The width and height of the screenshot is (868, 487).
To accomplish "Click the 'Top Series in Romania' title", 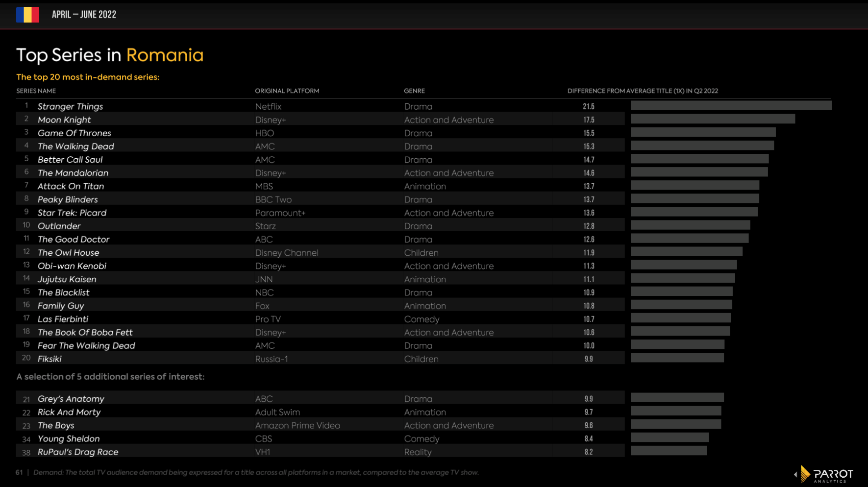I will (x=110, y=55).
